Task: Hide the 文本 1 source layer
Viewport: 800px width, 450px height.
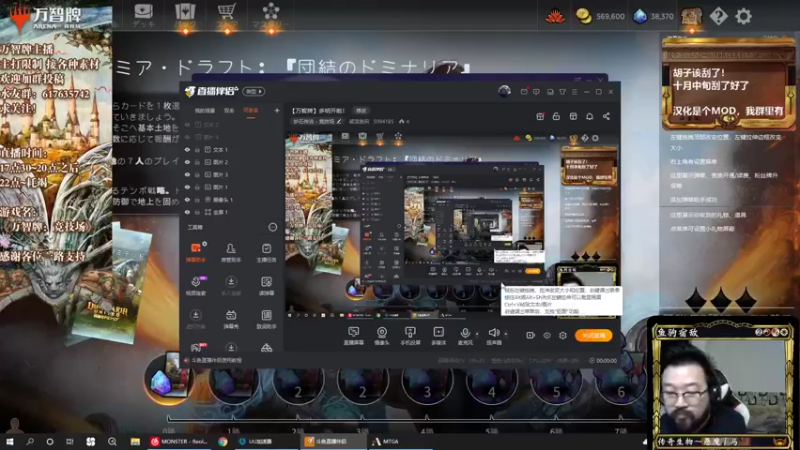Action: tap(187, 149)
